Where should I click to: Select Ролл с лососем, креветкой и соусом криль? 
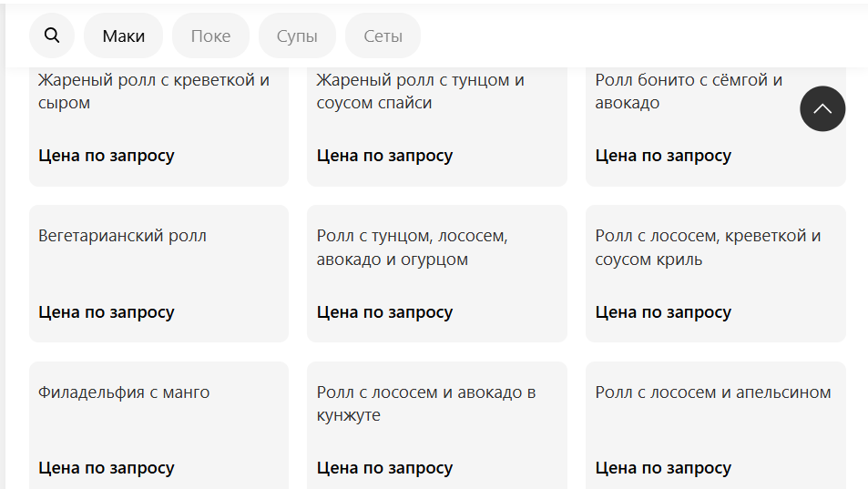coord(708,248)
